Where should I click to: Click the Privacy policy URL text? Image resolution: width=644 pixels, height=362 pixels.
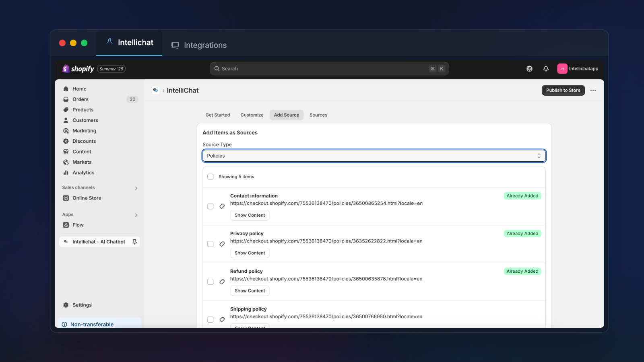326,241
